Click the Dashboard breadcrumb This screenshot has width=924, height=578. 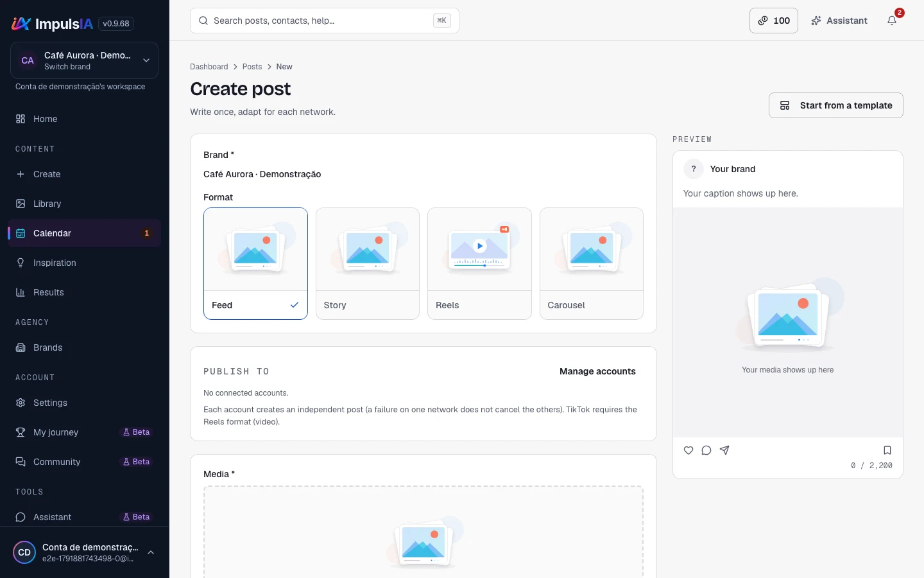click(209, 67)
